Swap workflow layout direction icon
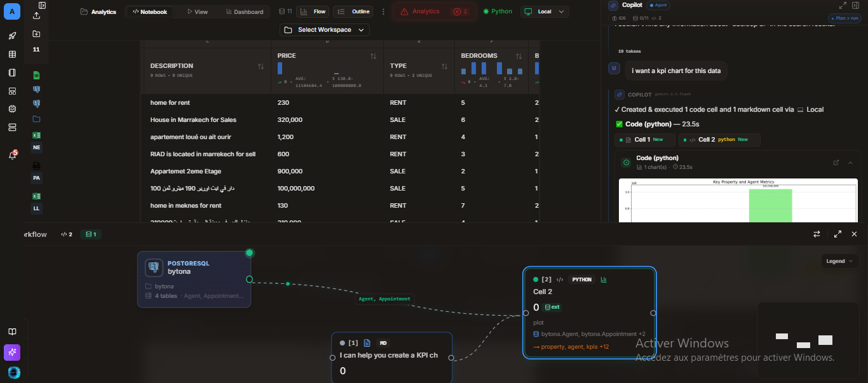Image resolution: width=868 pixels, height=383 pixels. (817, 234)
